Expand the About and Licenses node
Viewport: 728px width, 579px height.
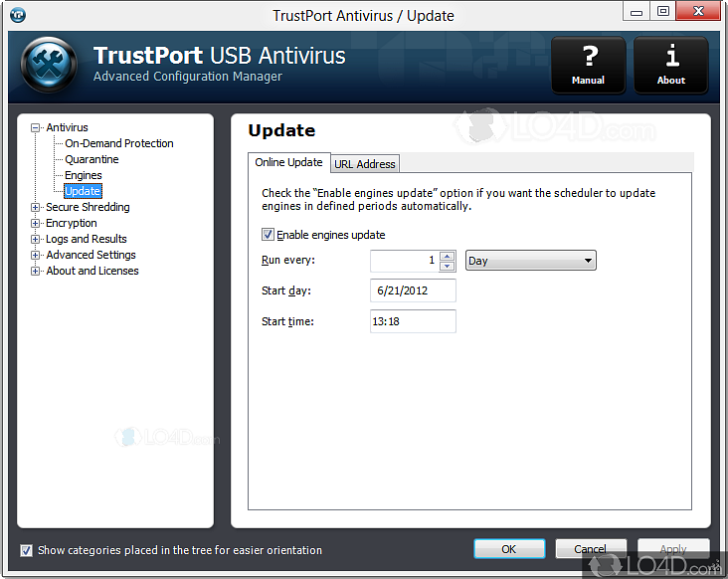click(x=35, y=271)
